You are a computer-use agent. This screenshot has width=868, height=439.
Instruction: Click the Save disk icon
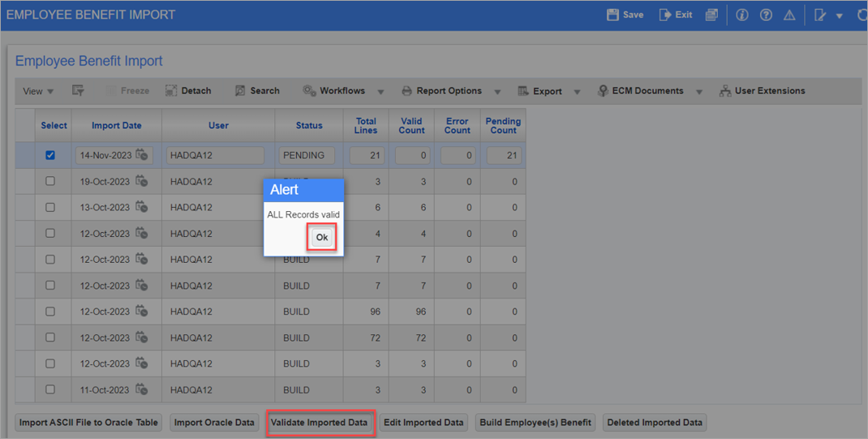tap(612, 15)
